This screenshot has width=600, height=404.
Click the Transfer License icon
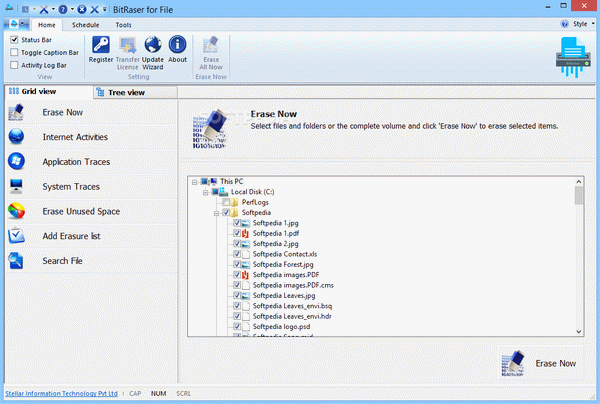[x=127, y=46]
